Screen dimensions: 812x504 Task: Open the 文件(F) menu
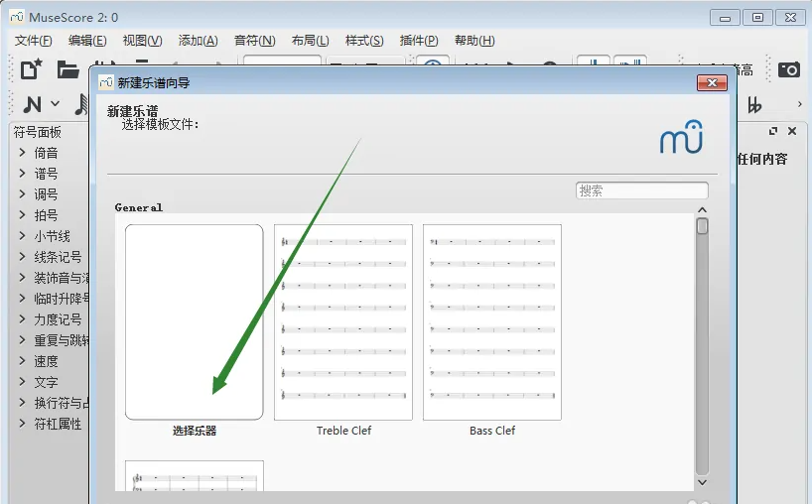pyautogui.click(x=33, y=41)
